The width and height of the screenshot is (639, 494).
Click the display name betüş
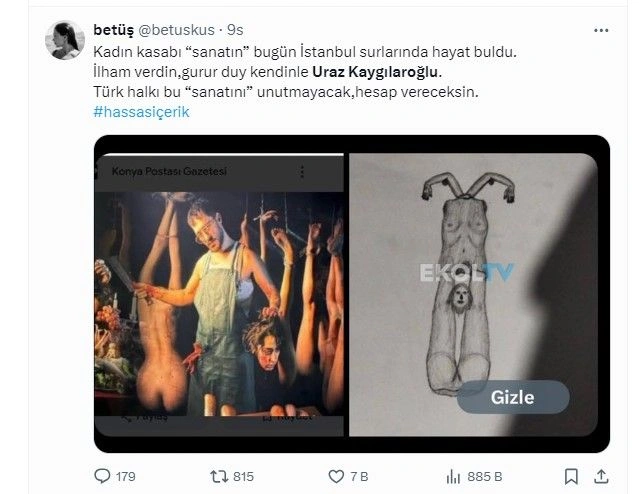point(115,31)
